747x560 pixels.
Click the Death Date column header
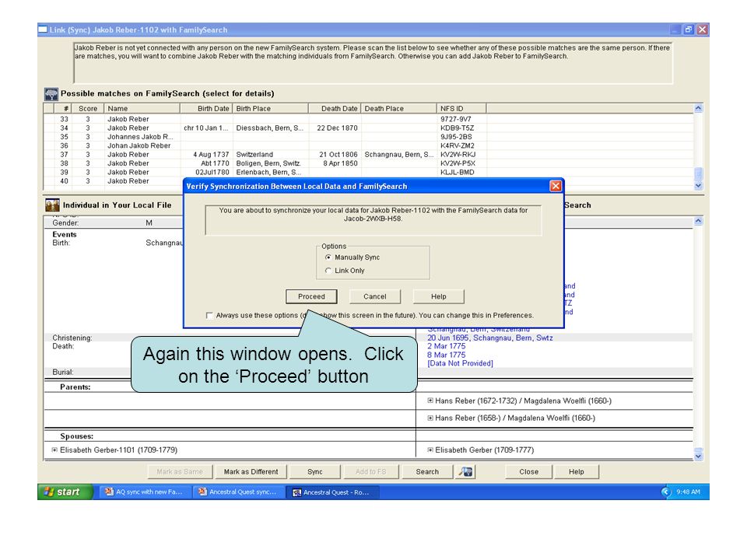[335, 109]
